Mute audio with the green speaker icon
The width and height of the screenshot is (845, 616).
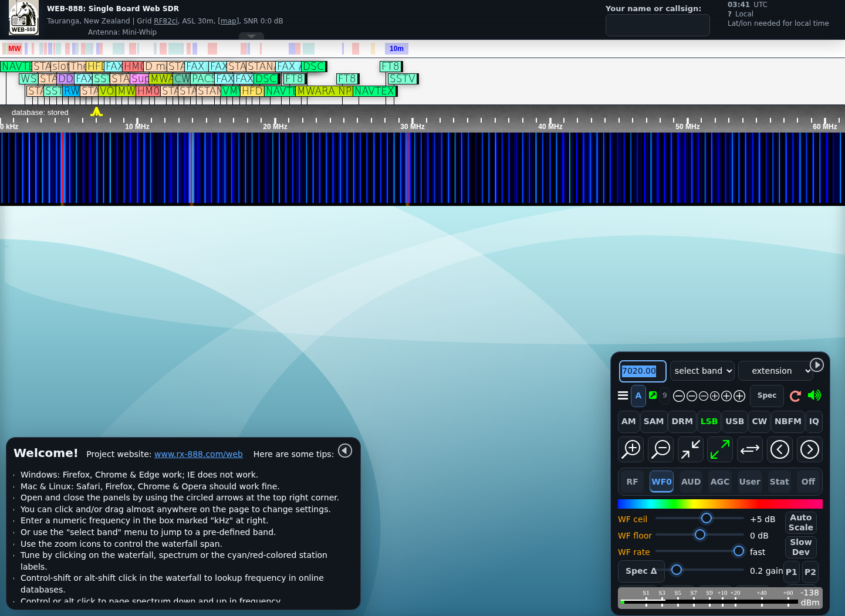[814, 395]
